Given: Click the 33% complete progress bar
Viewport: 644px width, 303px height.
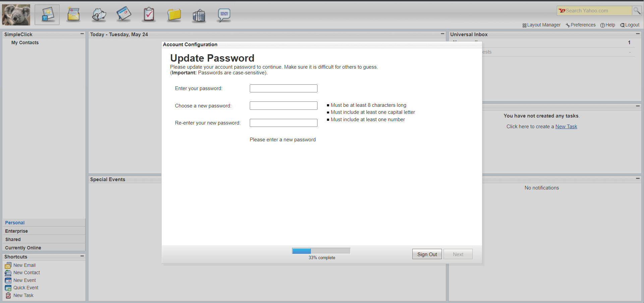Looking at the screenshot, I should 321,251.
